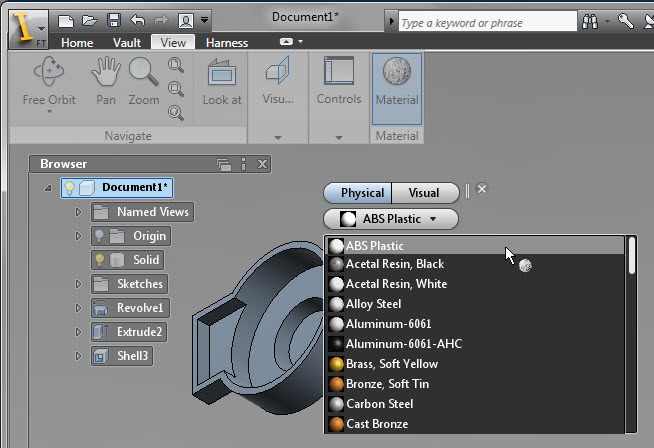The width and height of the screenshot is (654, 448).
Task: Select the Shell3 feature
Action: point(122,356)
